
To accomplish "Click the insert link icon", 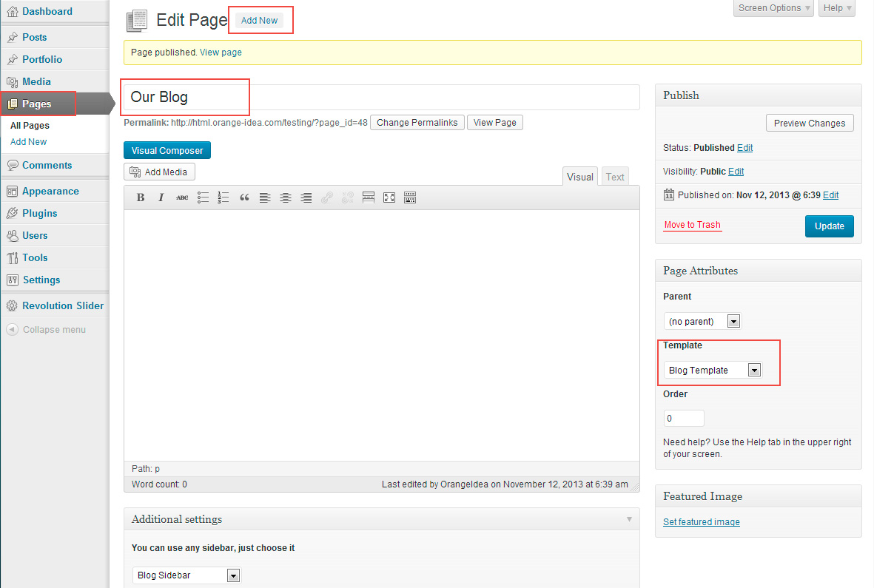I will pos(326,197).
